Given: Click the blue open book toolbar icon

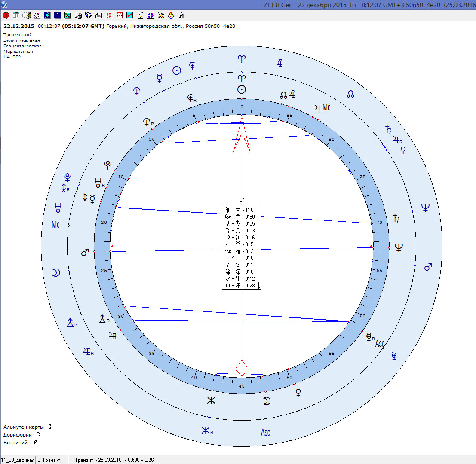Looking at the screenshot, I should 88,15.
